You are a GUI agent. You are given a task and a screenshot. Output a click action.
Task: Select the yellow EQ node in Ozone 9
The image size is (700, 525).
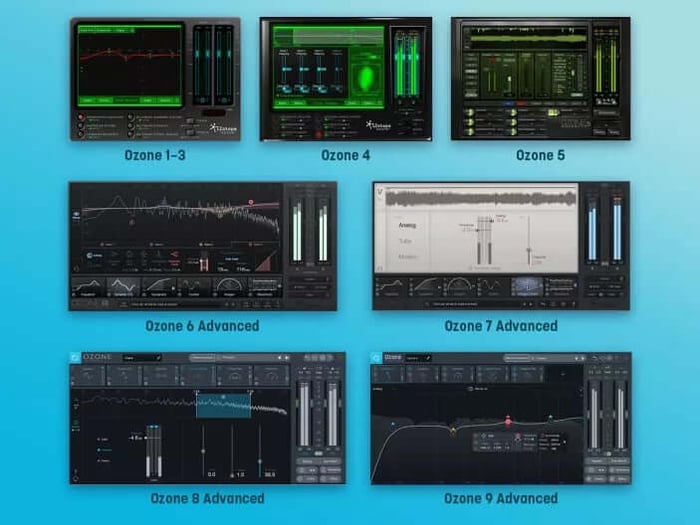pos(454,430)
